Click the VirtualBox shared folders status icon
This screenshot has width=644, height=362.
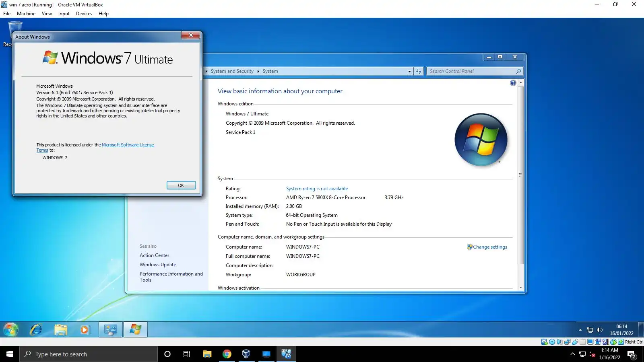[x=582, y=342]
